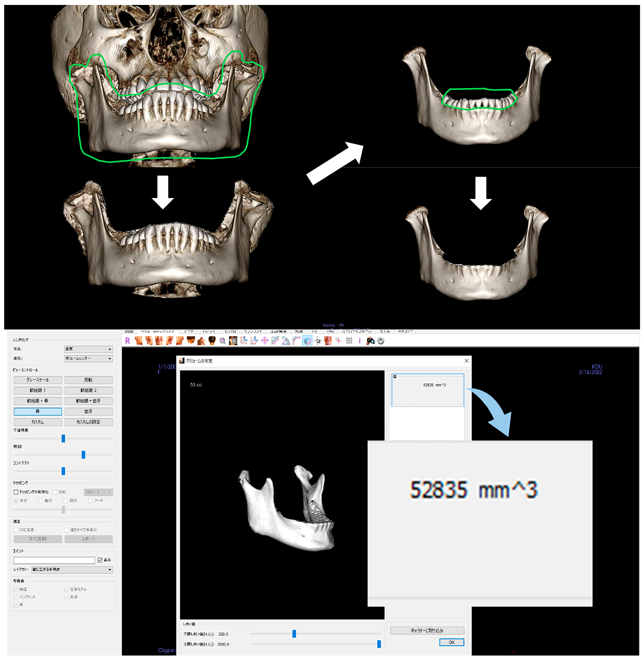
Task: Expand the 復元 volume render dropdown
Action: tap(88, 359)
